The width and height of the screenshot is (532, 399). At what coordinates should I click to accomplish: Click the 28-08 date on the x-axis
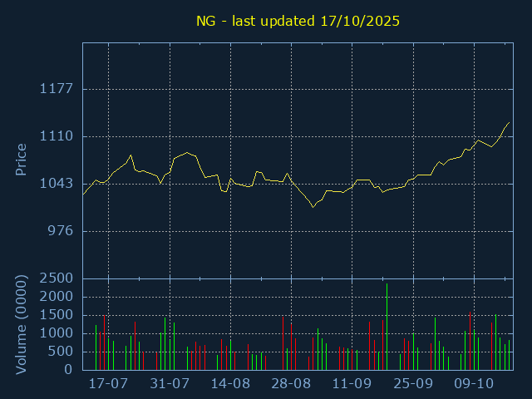tap(292, 385)
